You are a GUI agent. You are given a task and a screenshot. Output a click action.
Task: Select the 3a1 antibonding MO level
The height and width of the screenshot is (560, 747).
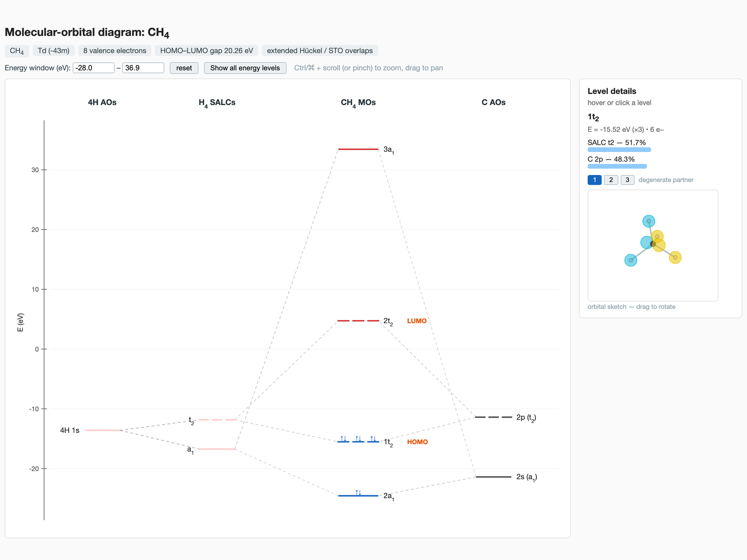[358, 149]
